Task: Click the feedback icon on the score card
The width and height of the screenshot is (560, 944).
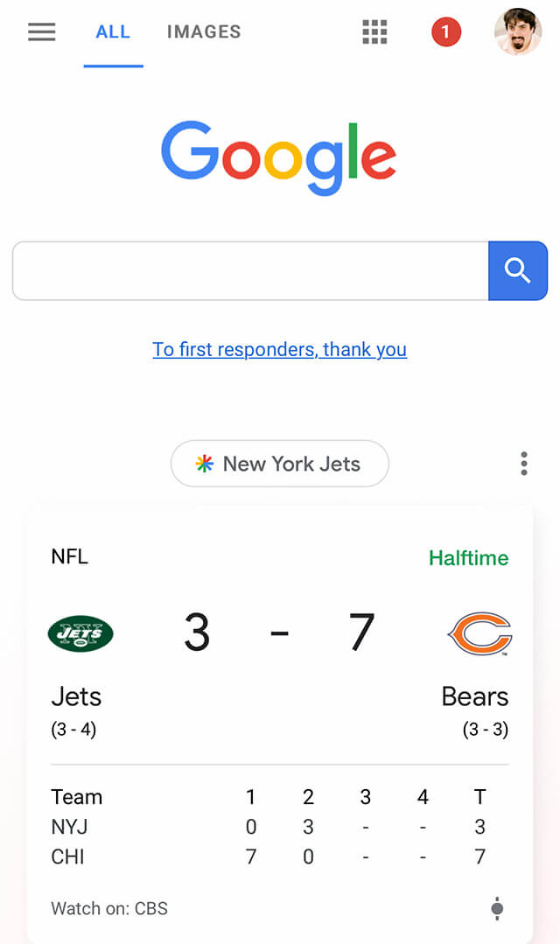Action: (x=496, y=909)
